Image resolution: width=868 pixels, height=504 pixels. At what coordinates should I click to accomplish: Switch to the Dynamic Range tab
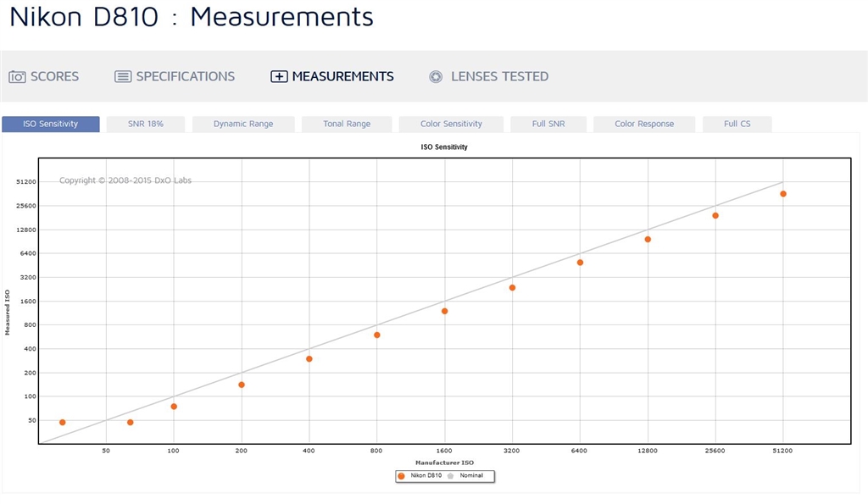[243, 124]
